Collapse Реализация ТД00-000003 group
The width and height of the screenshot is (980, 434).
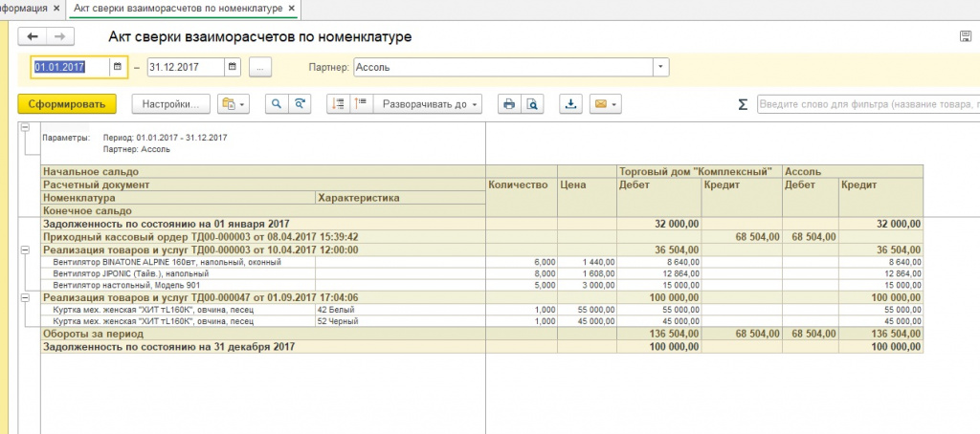[26, 250]
